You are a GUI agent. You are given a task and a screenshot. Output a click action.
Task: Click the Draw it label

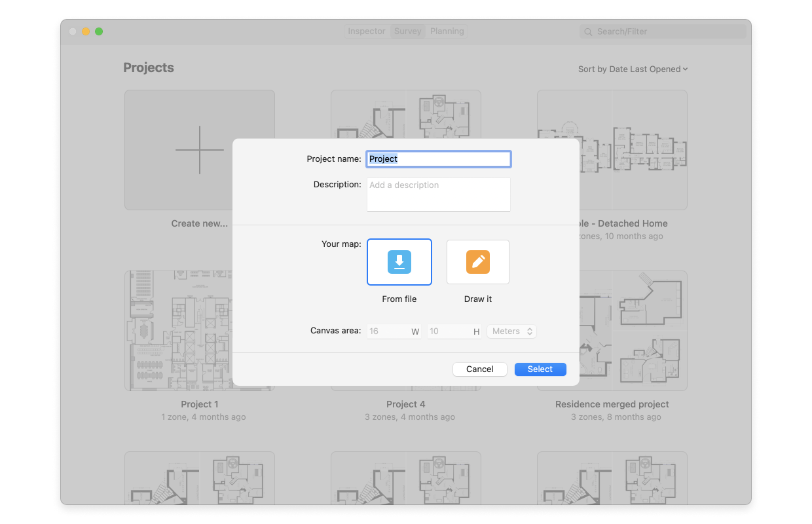(x=478, y=299)
